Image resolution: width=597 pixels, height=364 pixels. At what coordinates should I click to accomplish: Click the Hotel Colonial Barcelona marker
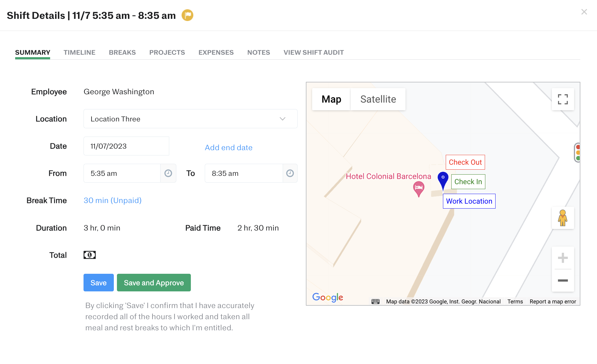tap(419, 188)
